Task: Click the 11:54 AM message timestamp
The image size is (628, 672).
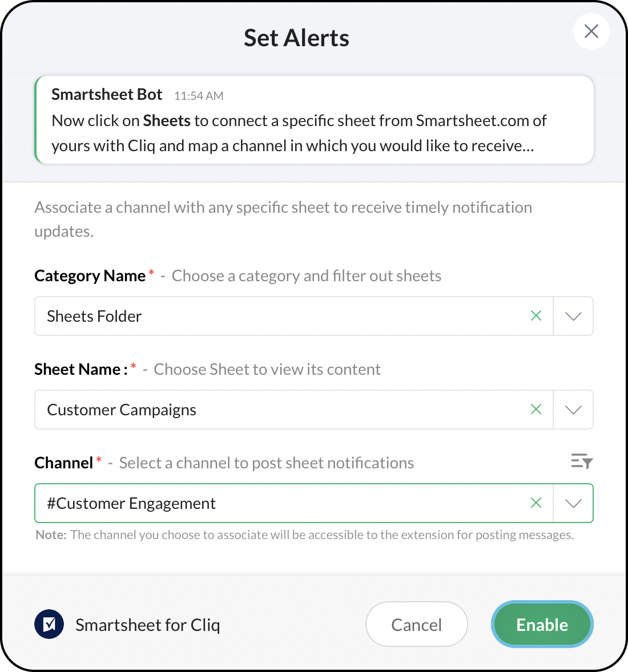Action: pyautogui.click(x=199, y=96)
